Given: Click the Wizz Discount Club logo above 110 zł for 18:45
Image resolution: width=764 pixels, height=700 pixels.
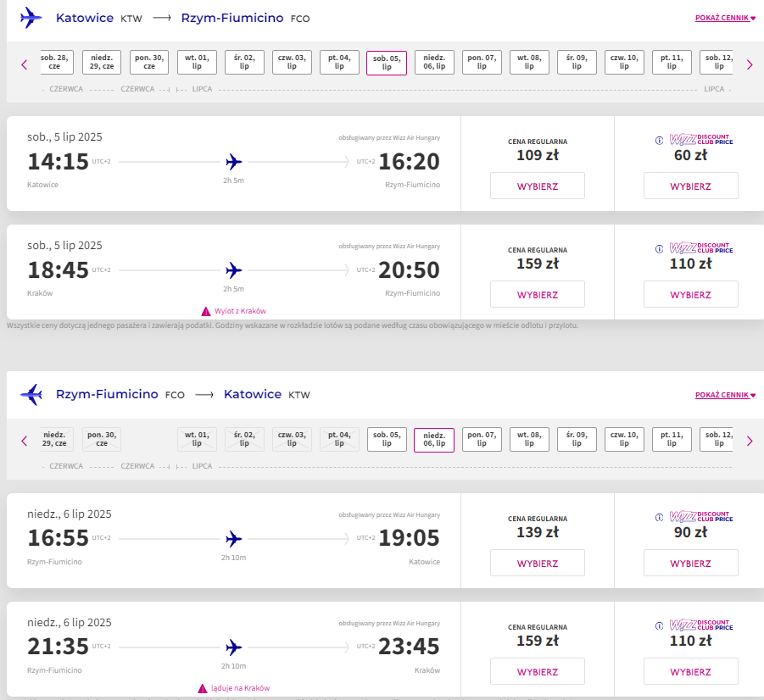Looking at the screenshot, I should pos(701,248).
